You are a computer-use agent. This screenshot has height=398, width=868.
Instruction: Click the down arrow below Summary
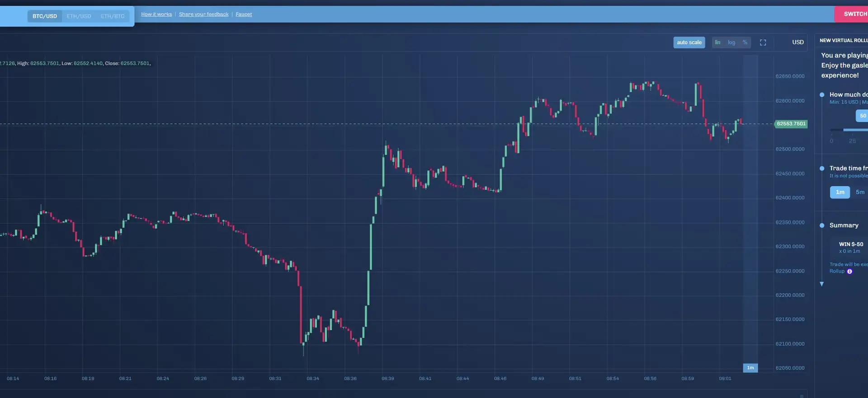[x=822, y=284]
